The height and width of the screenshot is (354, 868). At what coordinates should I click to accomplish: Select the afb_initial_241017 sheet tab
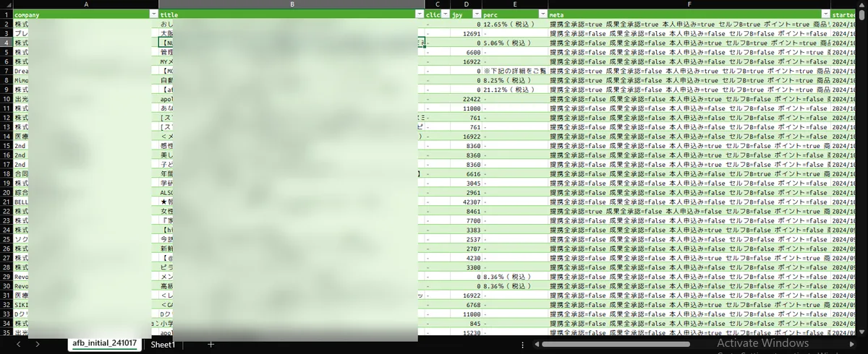click(x=105, y=345)
